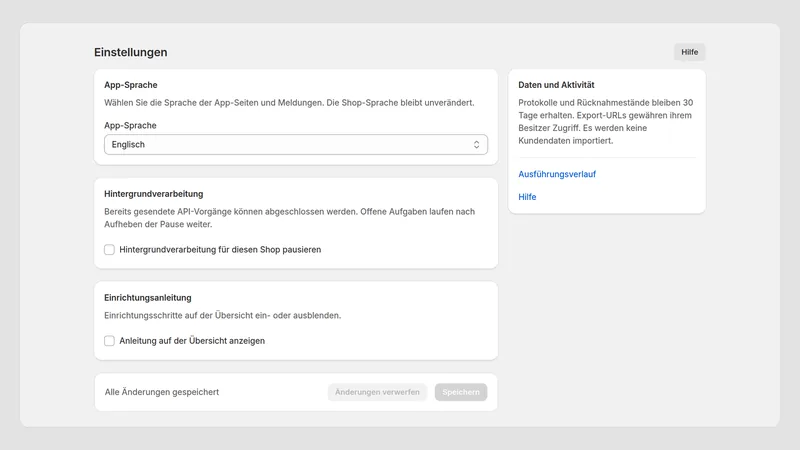Click the text starting Wählen Sie die Sprache
The height and width of the screenshot is (450, 800).
pos(289,103)
